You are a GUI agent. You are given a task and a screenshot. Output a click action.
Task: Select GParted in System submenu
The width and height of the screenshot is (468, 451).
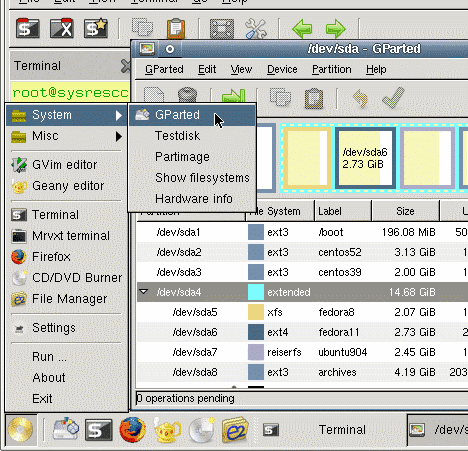pos(192,115)
